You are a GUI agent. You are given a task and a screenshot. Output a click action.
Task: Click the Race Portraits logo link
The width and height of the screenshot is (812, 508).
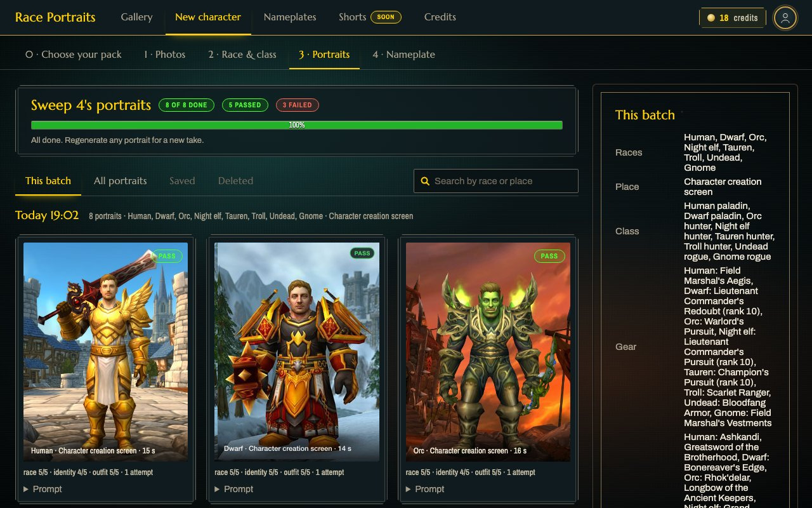pyautogui.click(x=55, y=17)
